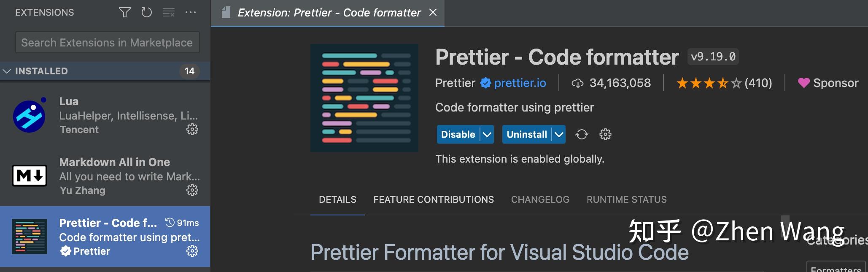Open Manage gear for the Lua extension
This screenshot has height=272, width=868.
click(x=192, y=130)
